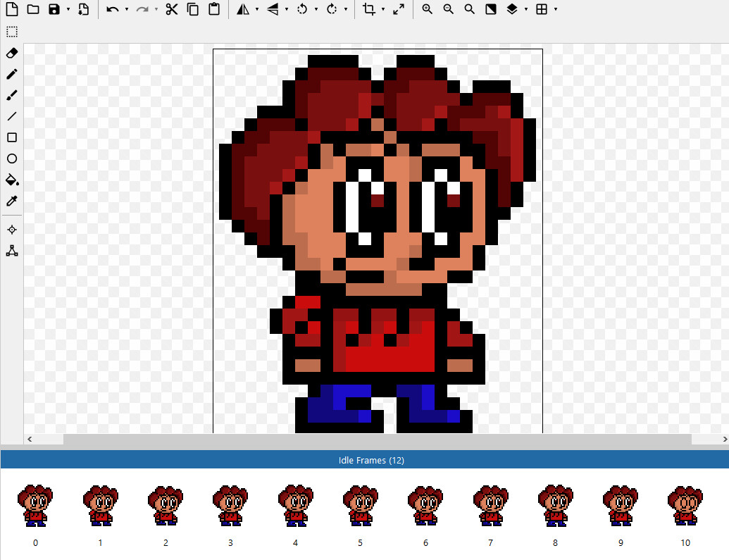Select the Eyedropper tool

click(x=11, y=201)
